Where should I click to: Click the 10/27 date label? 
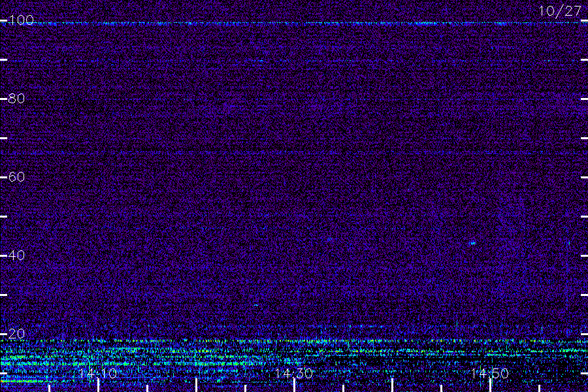[560, 11]
